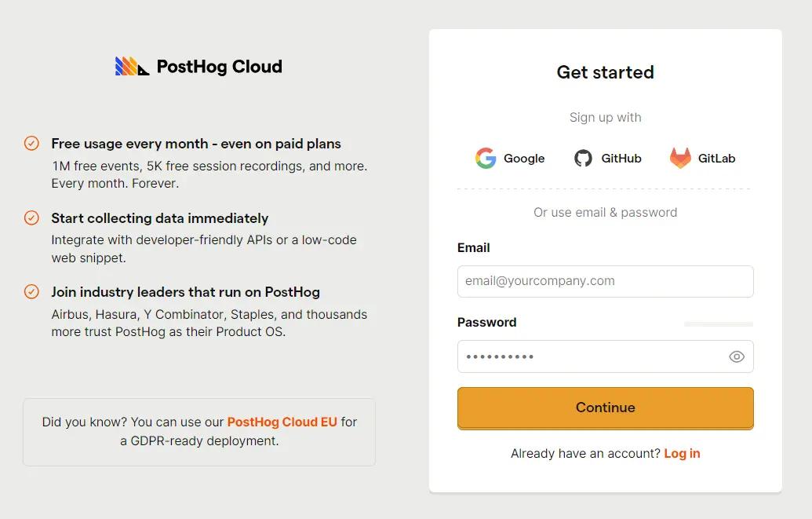The image size is (812, 519).
Task: Focus the Email input field
Action: 606,282
